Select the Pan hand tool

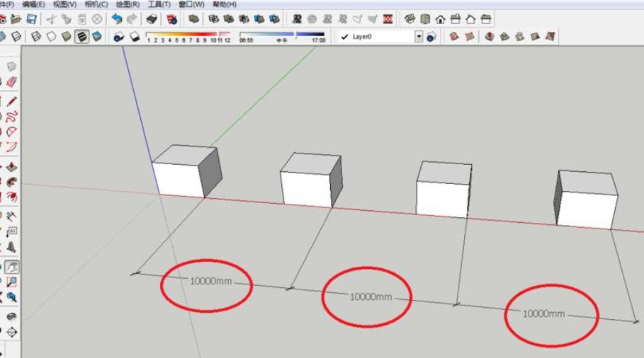[12, 267]
